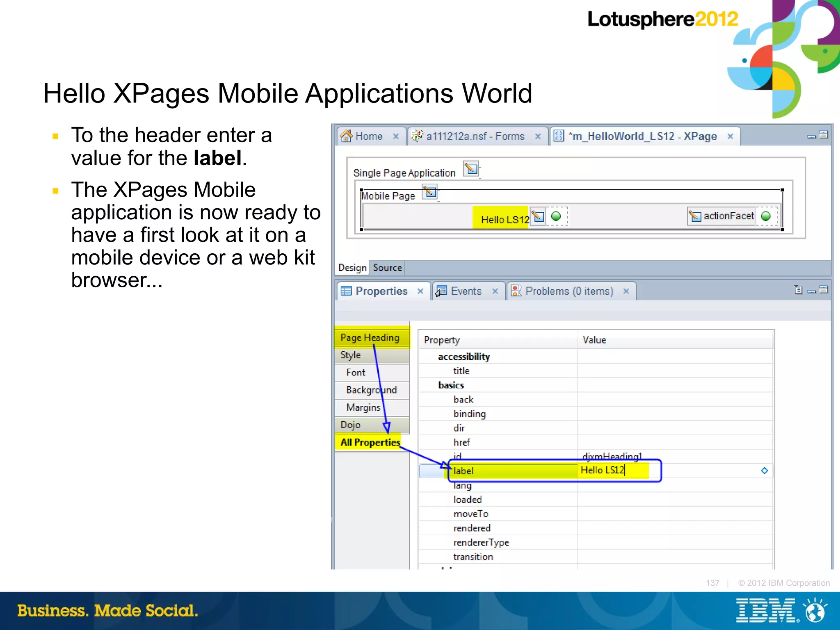
Task: Click the id value djxmHeading1
Action: click(x=612, y=456)
